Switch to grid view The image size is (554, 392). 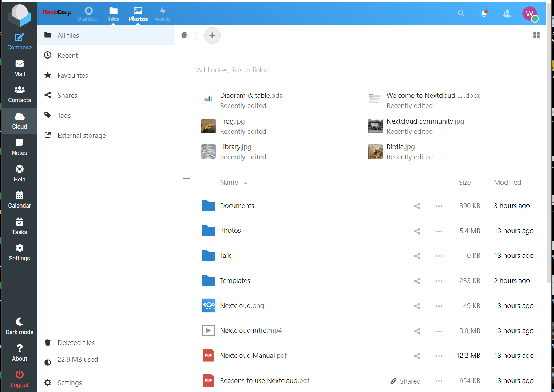point(537,35)
